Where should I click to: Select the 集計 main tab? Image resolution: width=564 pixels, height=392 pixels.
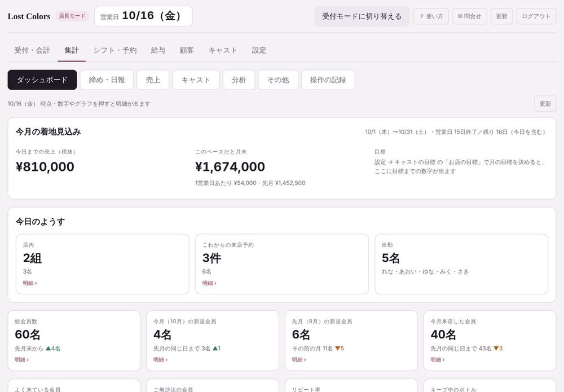(72, 50)
